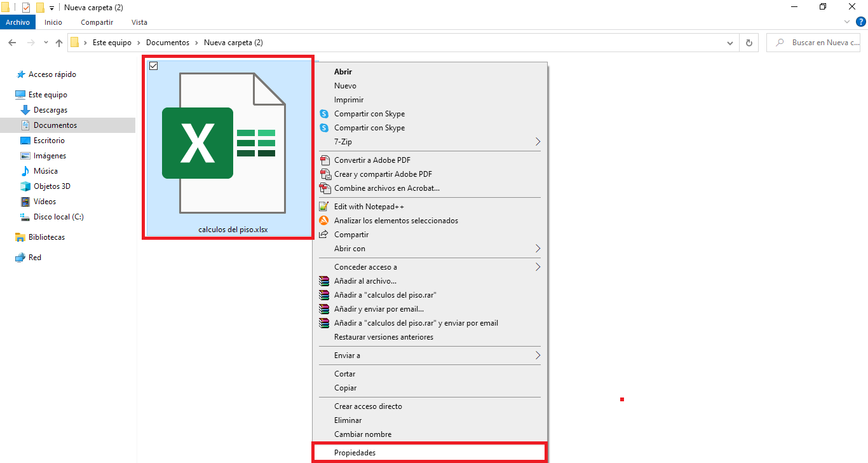The height and width of the screenshot is (463, 868).
Task: Open Explorer help via blue question mark
Action: [x=861, y=22]
